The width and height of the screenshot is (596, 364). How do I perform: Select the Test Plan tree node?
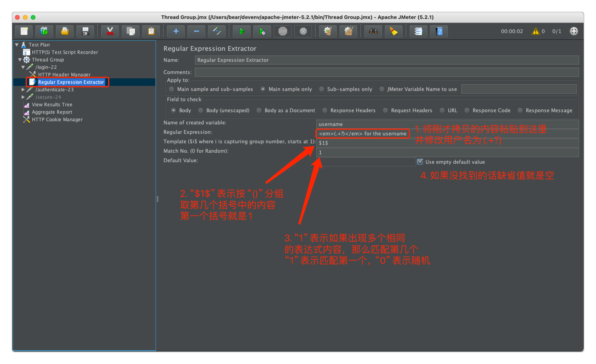point(39,45)
